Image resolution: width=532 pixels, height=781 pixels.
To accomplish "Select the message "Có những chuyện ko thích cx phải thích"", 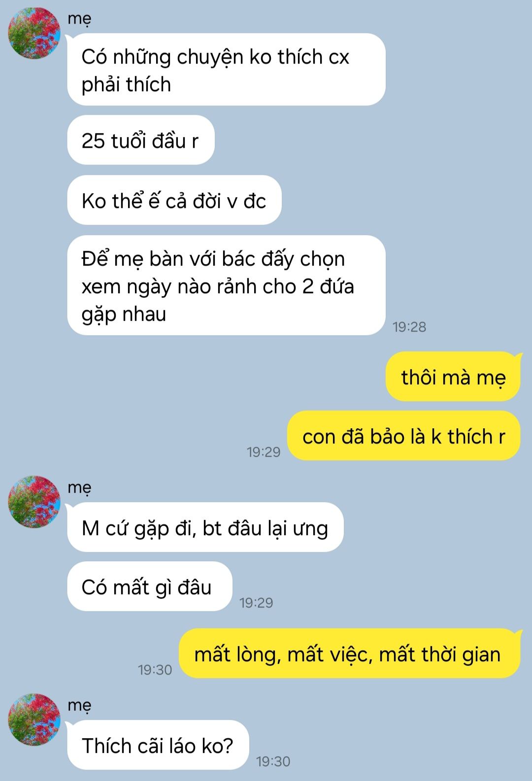I will point(226,69).
